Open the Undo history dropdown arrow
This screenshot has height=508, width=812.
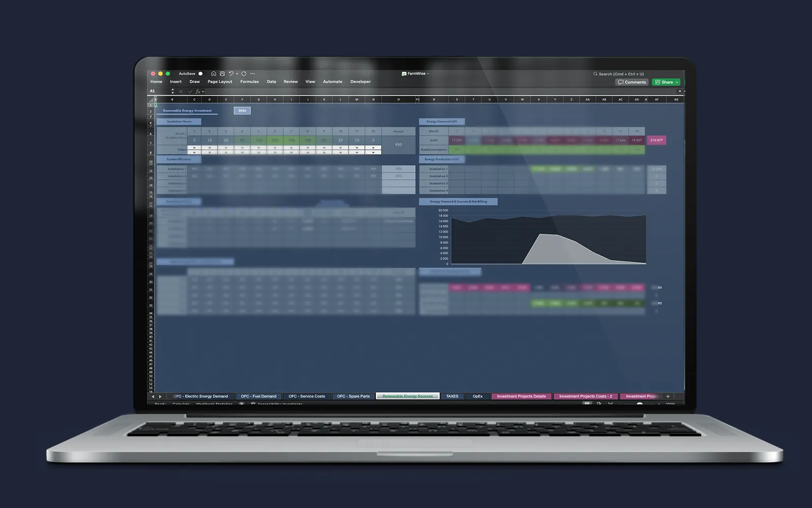pos(237,74)
